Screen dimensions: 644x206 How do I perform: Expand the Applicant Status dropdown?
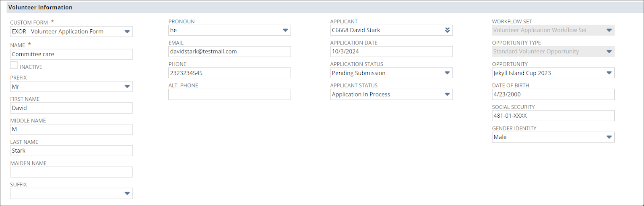(x=447, y=94)
